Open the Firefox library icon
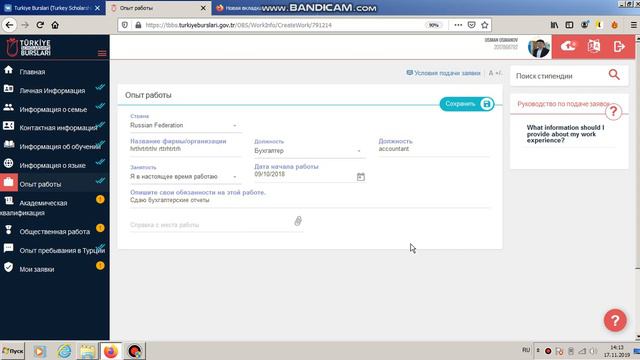Image resolution: width=640 pixels, height=360 pixels. 554,25
